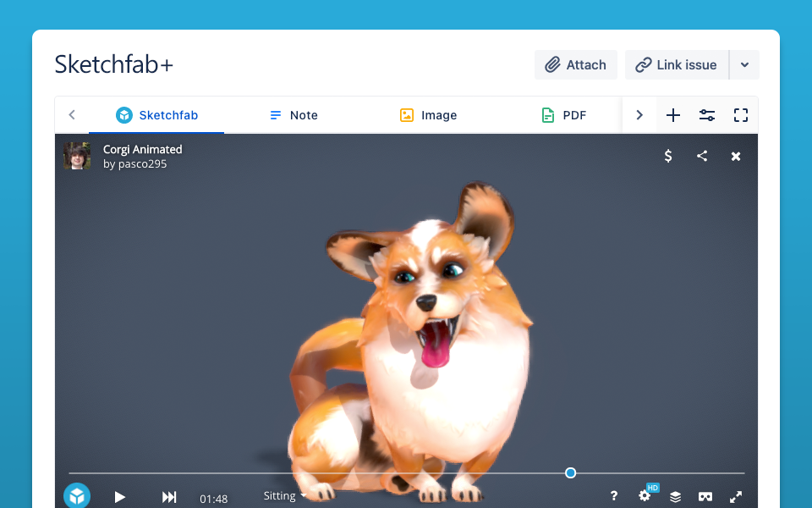Image resolution: width=812 pixels, height=508 pixels.
Task: Open model inspector layers icon
Action: click(675, 497)
